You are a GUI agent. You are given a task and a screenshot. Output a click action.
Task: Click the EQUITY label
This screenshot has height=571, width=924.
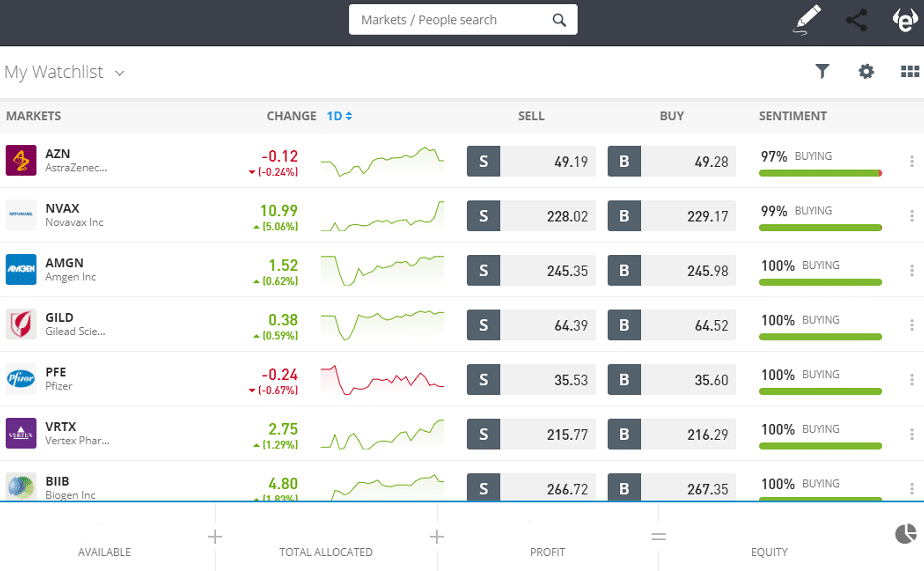[x=769, y=552]
